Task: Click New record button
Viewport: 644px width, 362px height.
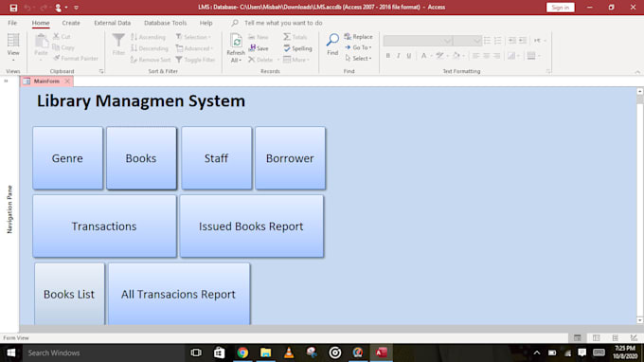Action: [x=259, y=37]
